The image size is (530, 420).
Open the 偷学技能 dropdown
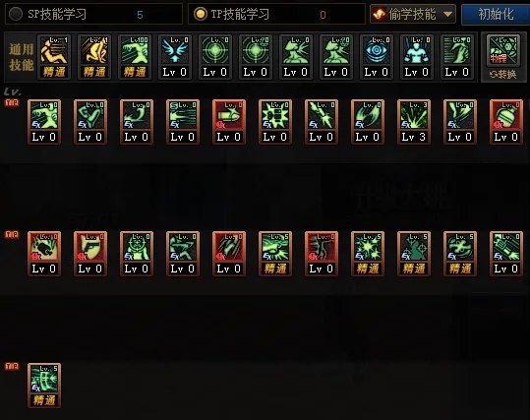click(x=413, y=14)
